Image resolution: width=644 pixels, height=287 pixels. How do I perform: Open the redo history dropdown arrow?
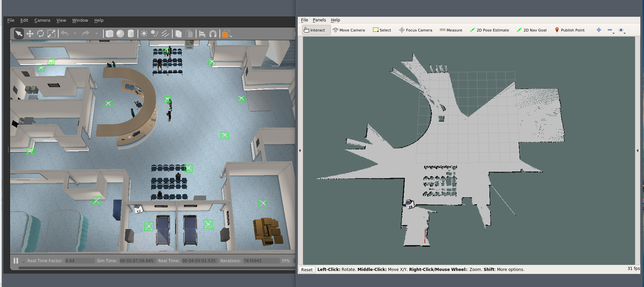[96, 33]
